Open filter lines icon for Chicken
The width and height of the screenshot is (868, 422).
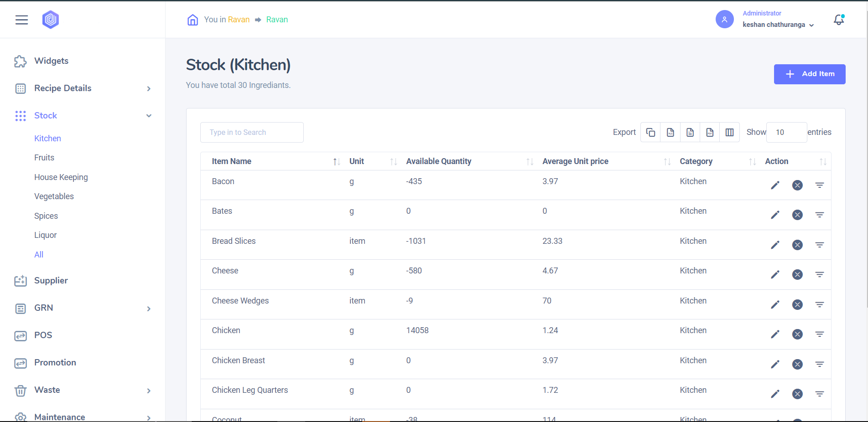pyautogui.click(x=819, y=334)
